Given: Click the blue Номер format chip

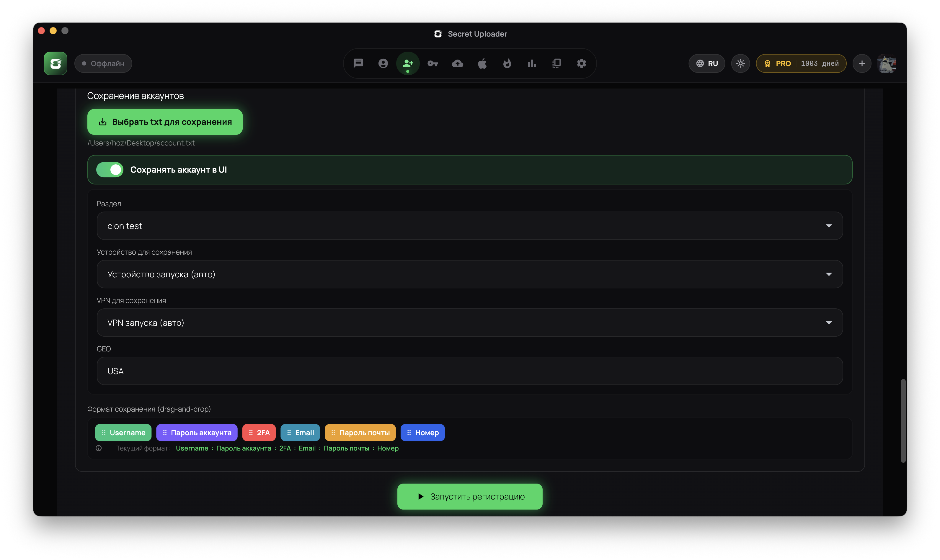Looking at the screenshot, I should pos(422,433).
